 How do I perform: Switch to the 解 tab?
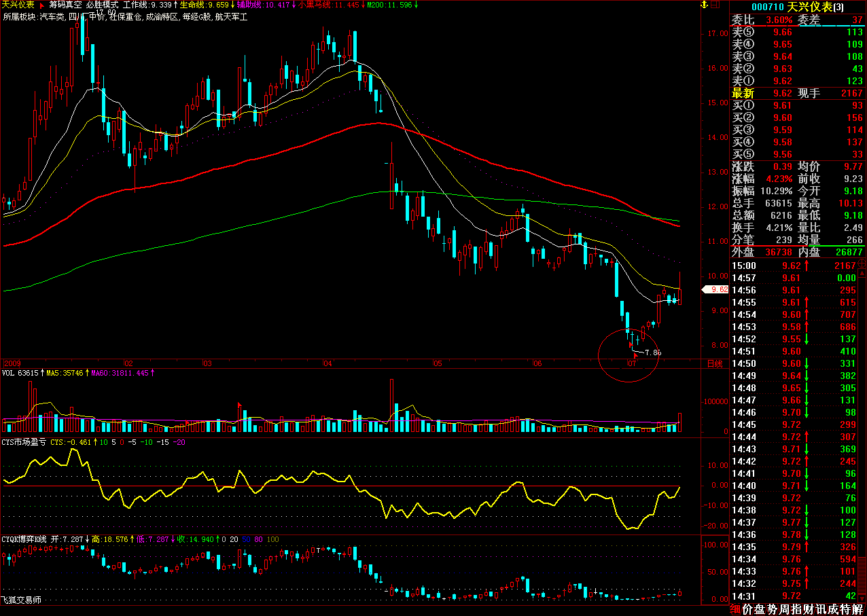857,609
